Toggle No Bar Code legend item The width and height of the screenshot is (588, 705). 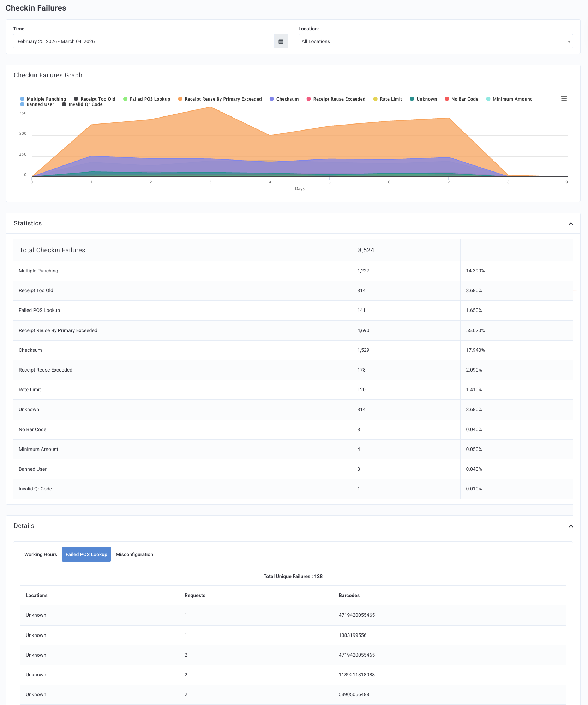click(x=461, y=99)
